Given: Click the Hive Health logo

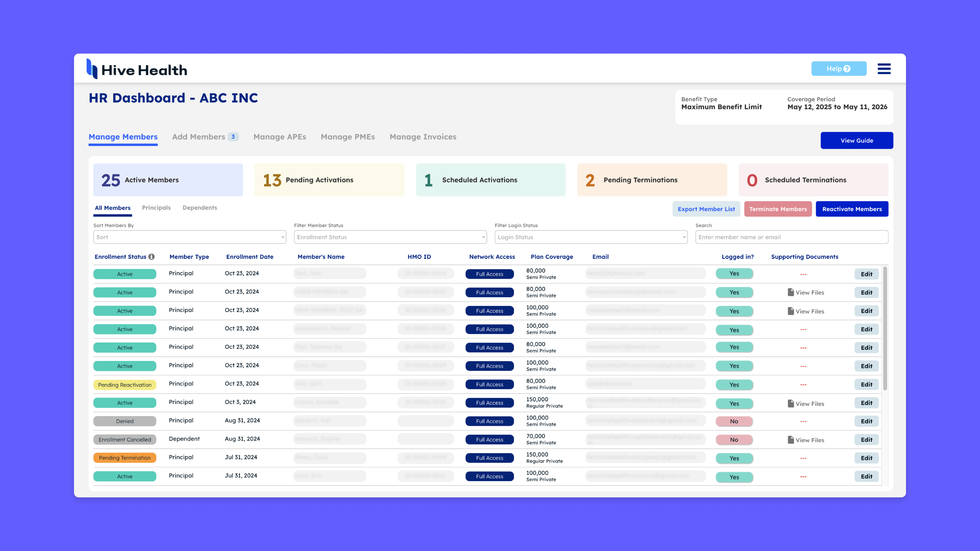Looking at the screenshot, I should tap(137, 69).
